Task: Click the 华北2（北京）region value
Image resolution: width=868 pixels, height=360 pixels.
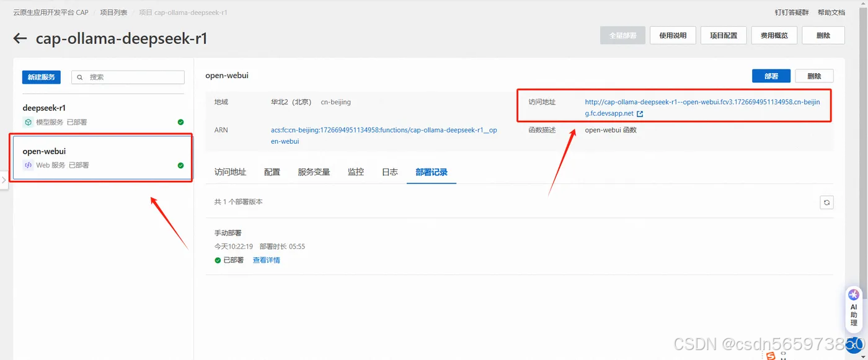Action: point(291,102)
